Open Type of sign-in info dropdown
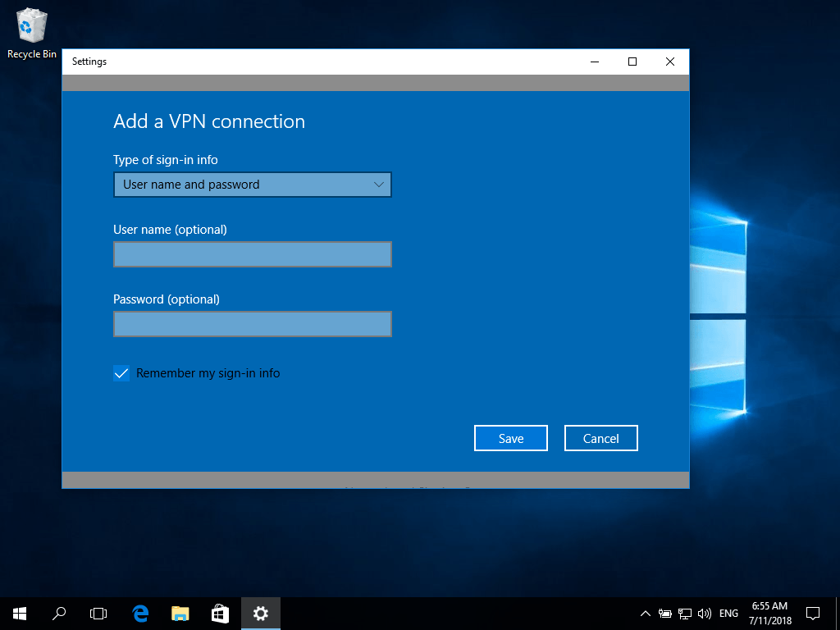 pyautogui.click(x=253, y=185)
